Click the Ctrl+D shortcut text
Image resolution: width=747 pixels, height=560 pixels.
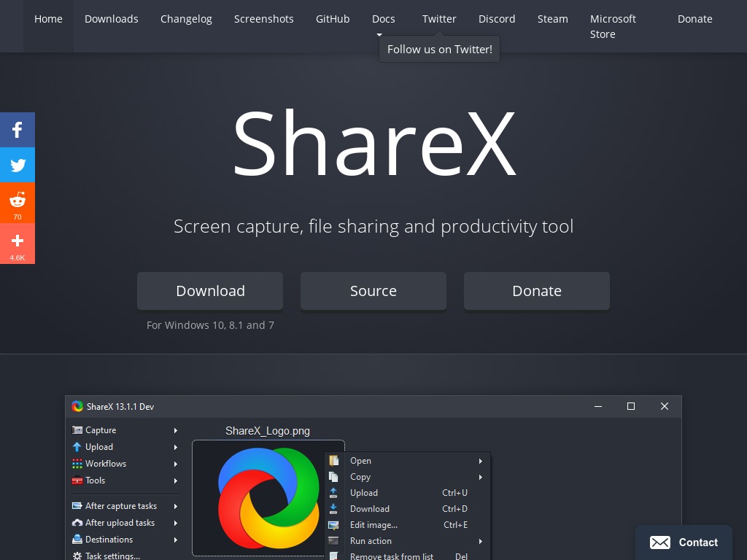coord(455,508)
